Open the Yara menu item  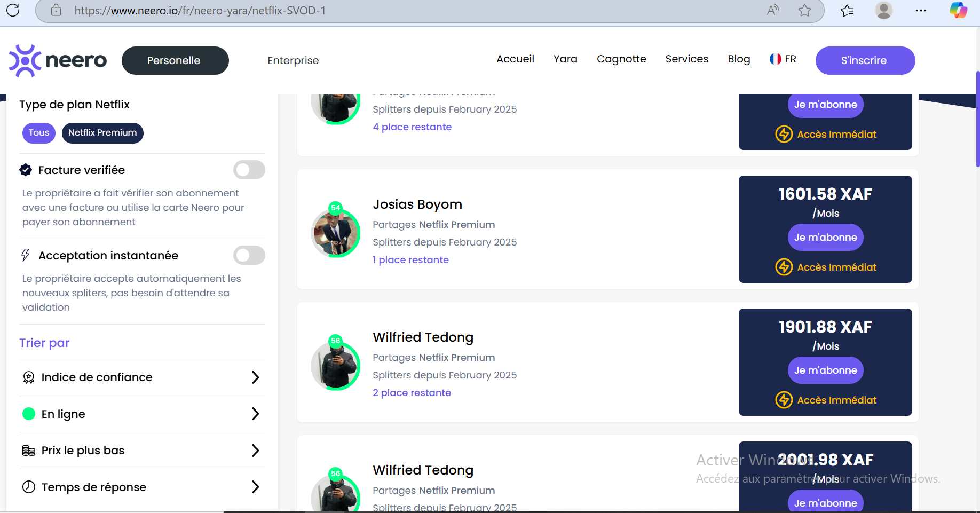pos(565,59)
